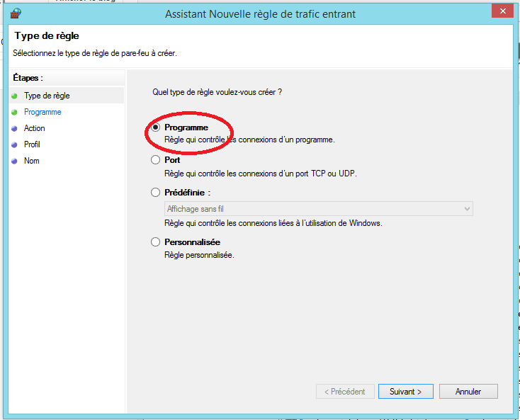The height and width of the screenshot is (420, 520).
Task: Choose the Personnalisée rule radio button
Action: pyautogui.click(x=156, y=242)
